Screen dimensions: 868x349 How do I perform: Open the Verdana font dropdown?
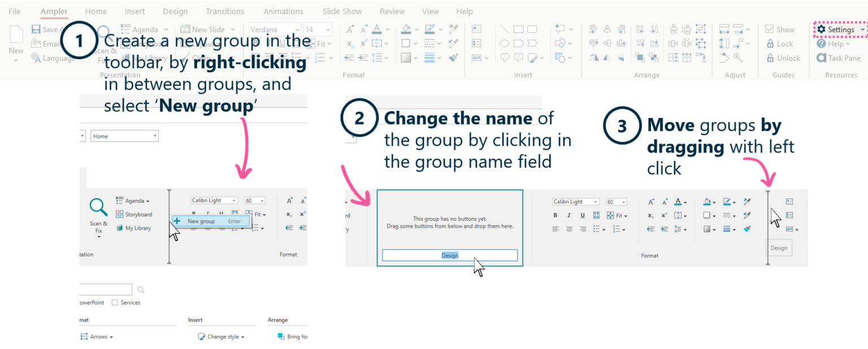(x=275, y=29)
